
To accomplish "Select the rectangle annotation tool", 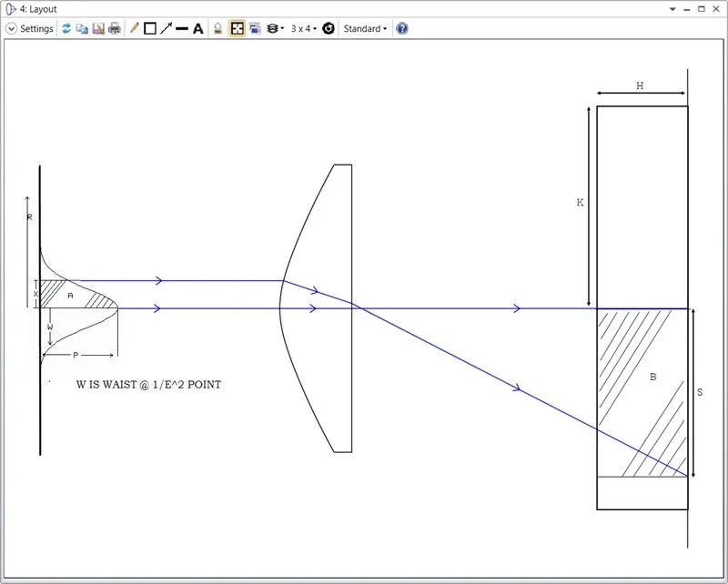I will (x=150, y=28).
